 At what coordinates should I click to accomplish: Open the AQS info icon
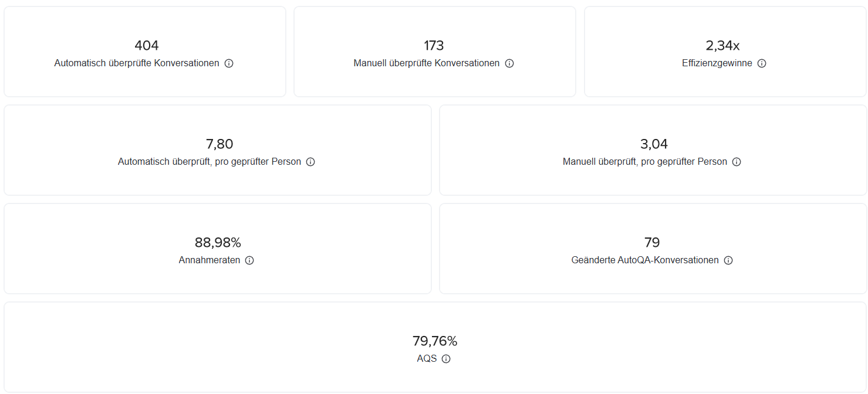(x=446, y=359)
